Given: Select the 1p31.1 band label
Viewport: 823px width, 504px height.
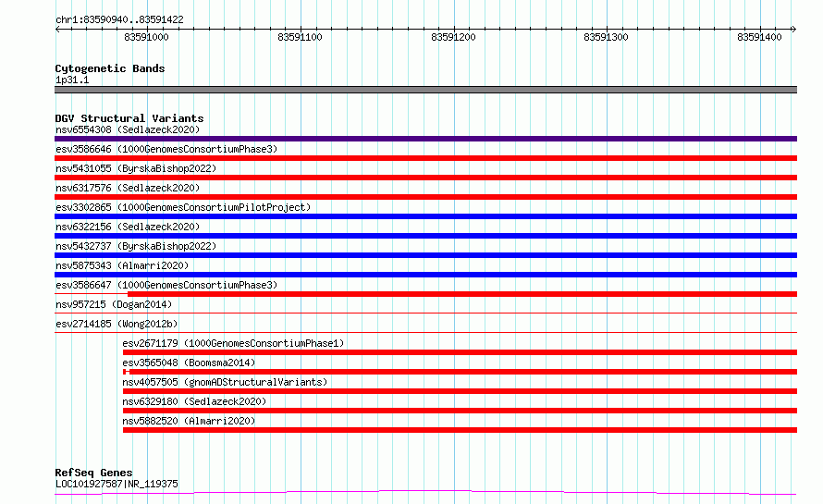Looking at the screenshot, I should click(72, 80).
